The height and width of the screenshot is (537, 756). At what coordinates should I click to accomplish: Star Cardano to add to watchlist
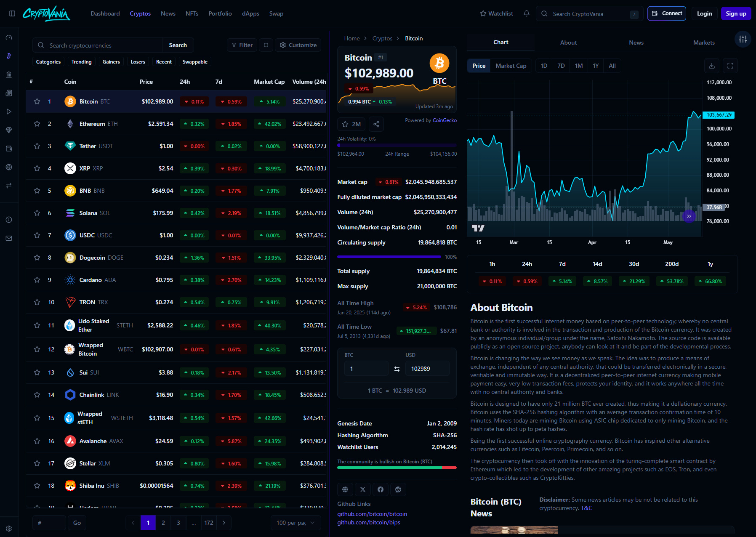click(37, 280)
